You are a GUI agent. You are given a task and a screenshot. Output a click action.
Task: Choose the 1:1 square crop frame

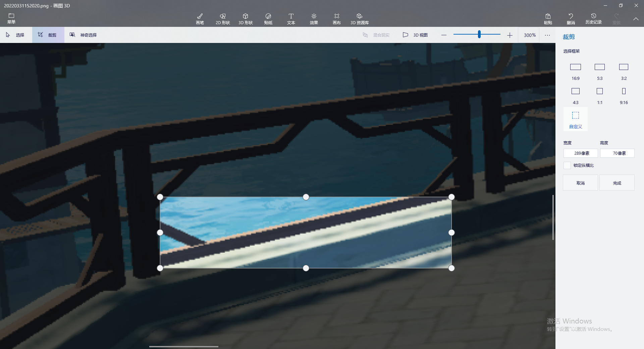pos(600,96)
